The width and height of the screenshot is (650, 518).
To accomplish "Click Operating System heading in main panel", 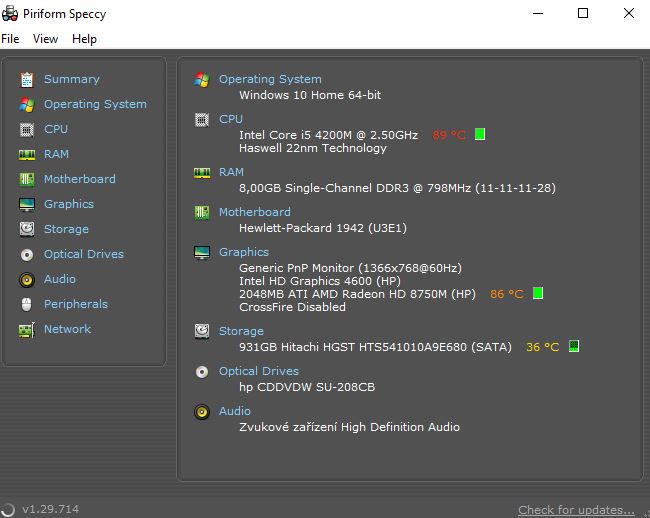I will point(270,79).
